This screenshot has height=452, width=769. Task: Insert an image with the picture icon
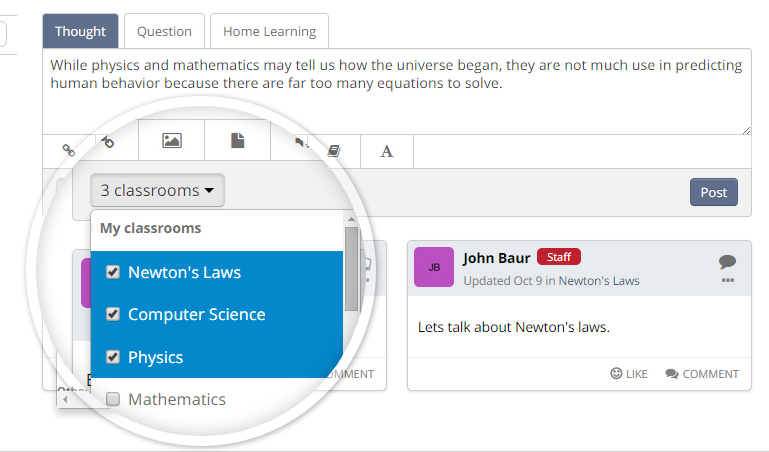click(172, 141)
